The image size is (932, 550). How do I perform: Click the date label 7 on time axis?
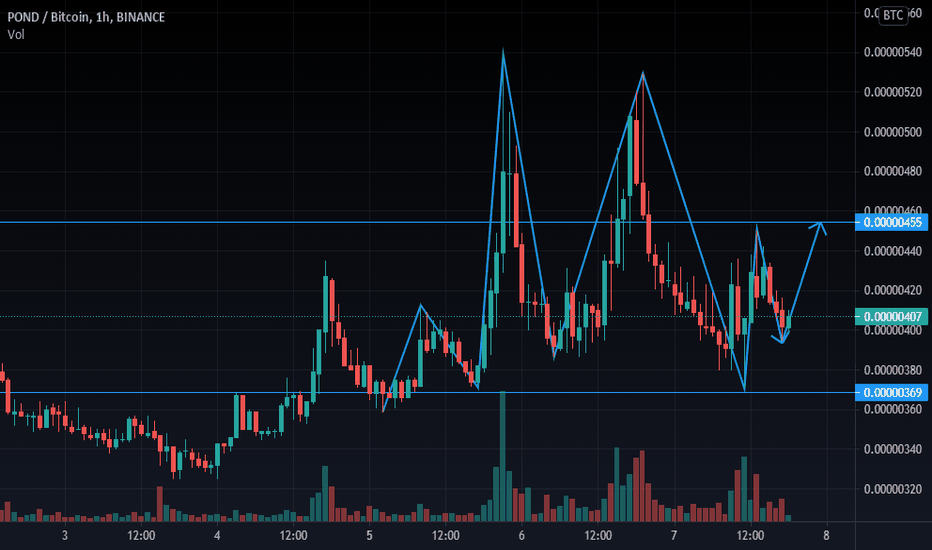(673, 536)
